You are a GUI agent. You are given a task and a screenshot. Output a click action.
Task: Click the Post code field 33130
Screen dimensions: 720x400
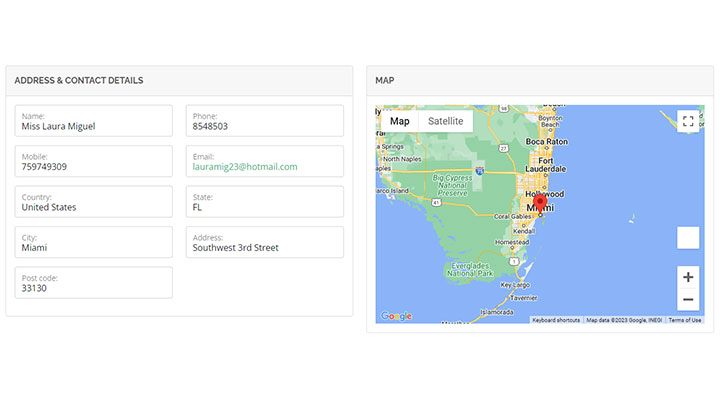pyautogui.click(x=94, y=282)
